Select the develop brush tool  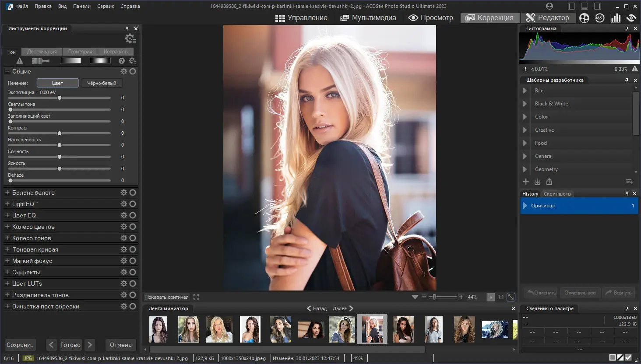tap(40, 61)
